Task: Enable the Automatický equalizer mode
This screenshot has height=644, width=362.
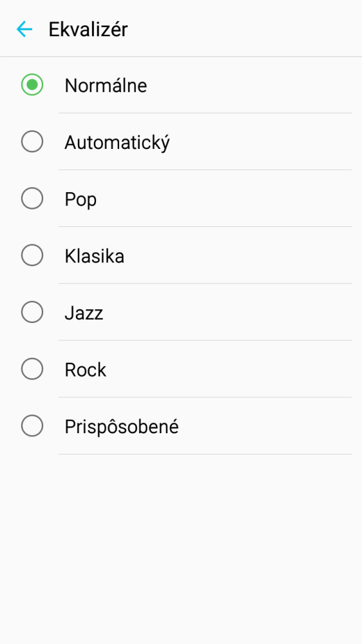Action: click(x=181, y=141)
